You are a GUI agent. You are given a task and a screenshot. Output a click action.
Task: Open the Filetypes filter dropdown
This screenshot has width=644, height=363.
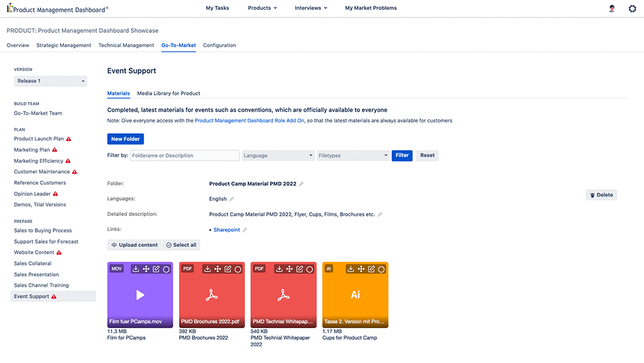(353, 155)
